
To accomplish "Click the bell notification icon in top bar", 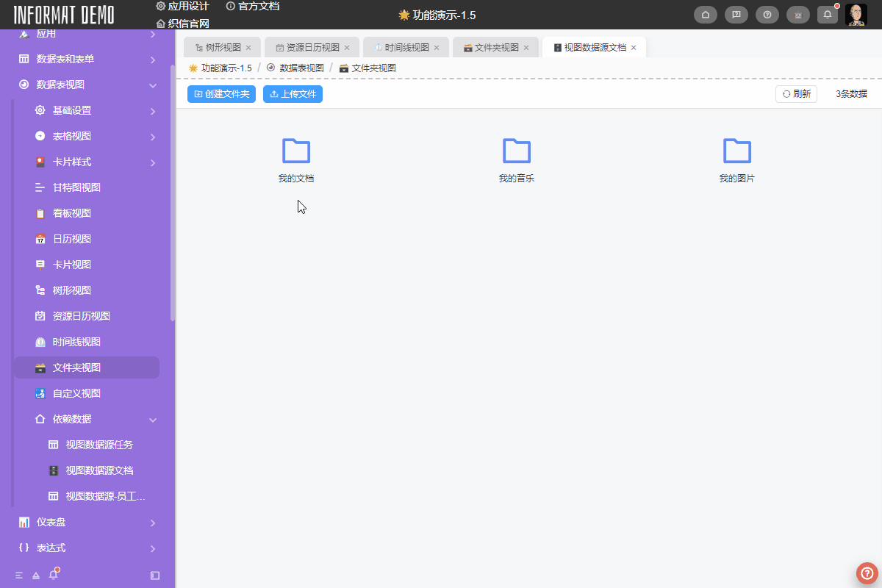I will 827,14.
